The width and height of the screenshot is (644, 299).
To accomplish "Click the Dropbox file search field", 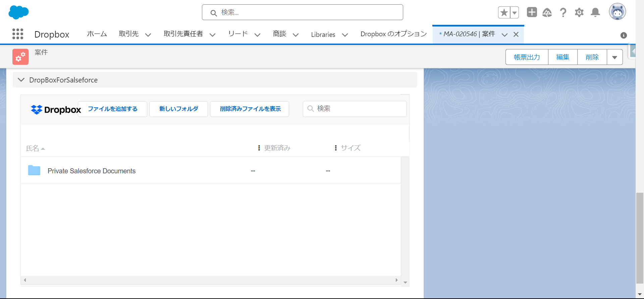I will 359,109.
